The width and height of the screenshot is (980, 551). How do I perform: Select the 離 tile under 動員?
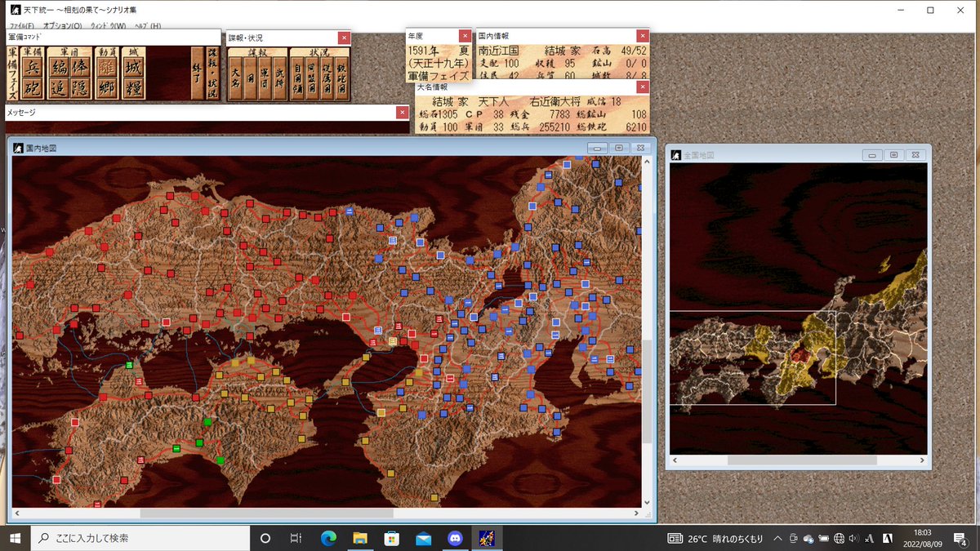[107, 67]
